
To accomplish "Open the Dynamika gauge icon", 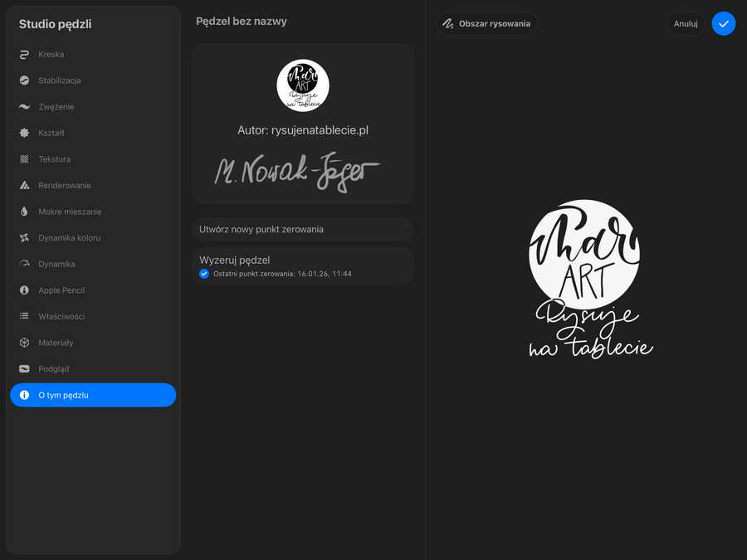I will (x=24, y=264).
